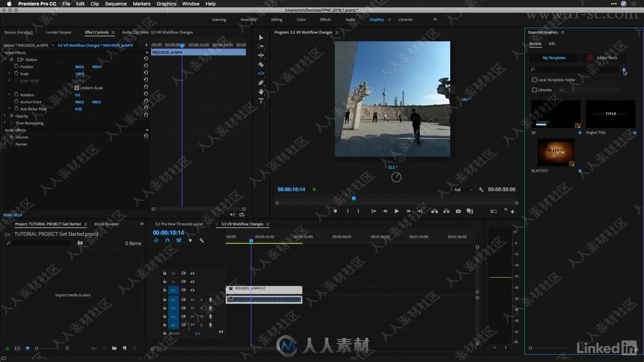Select the Ripple Edit tool
644x362 pixels.
261,55
